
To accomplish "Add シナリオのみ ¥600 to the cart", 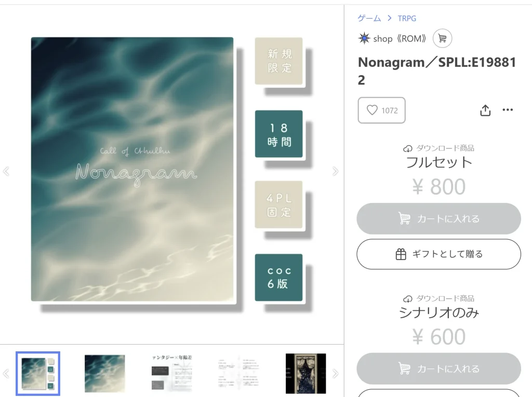I will pos(438,368).
